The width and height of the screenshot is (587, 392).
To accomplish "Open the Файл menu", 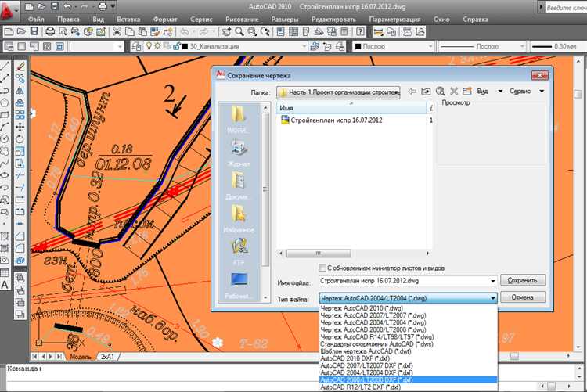I will tap(36, 19).
